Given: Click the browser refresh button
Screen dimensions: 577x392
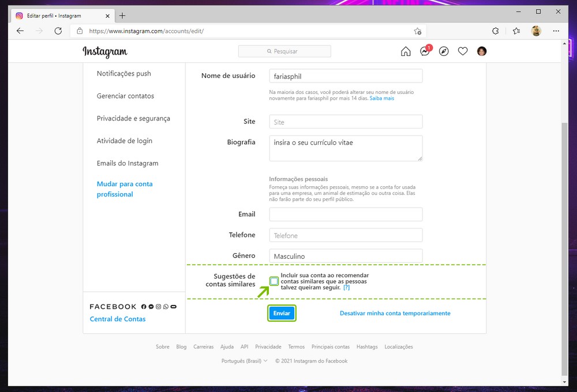Looking at the screenshot, I should pyautogui.click(x=58, y=31).
